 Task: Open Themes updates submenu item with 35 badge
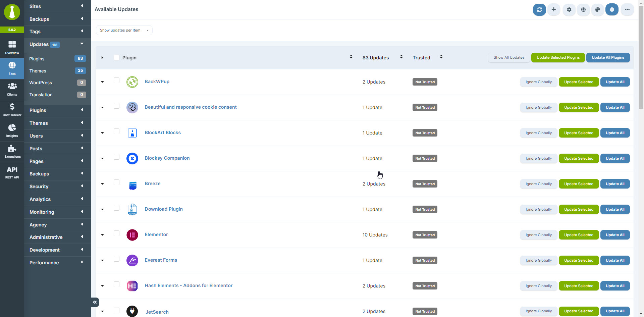tap(57, 71)
